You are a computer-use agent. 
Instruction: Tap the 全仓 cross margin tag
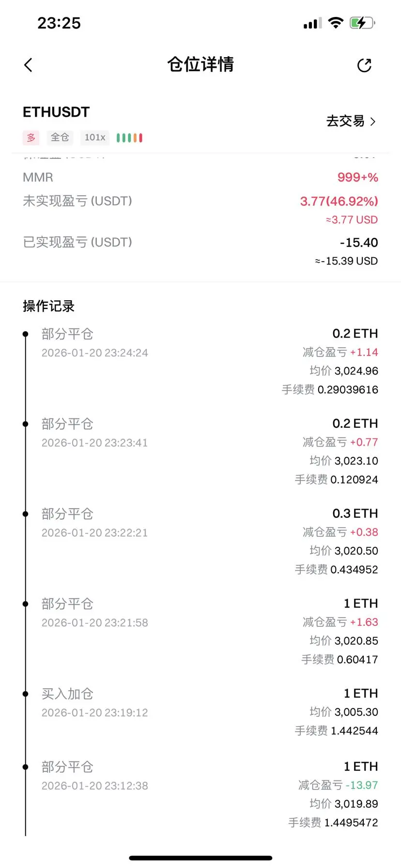[60, 138]
